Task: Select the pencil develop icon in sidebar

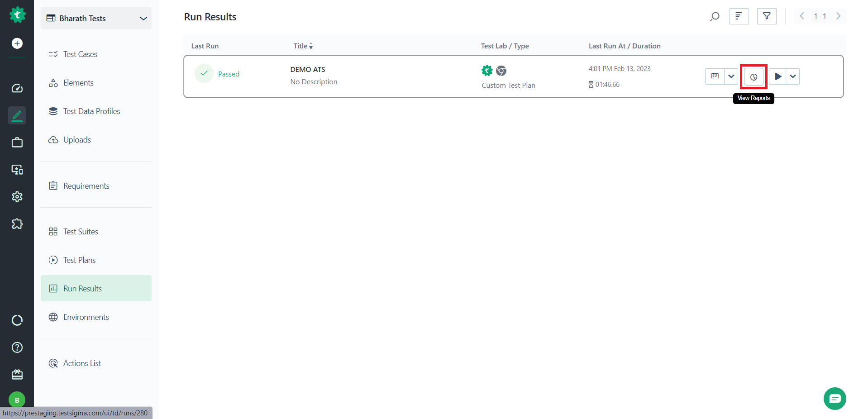Action: click(x=17, y=115)
